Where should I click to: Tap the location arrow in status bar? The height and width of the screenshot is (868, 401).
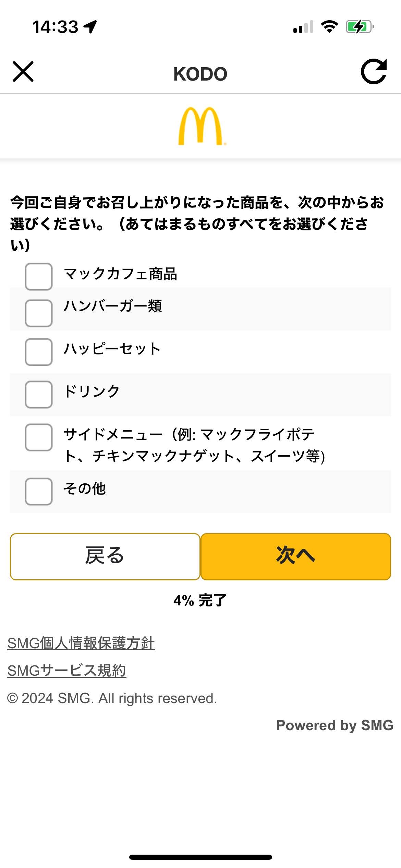click(90, 27)
